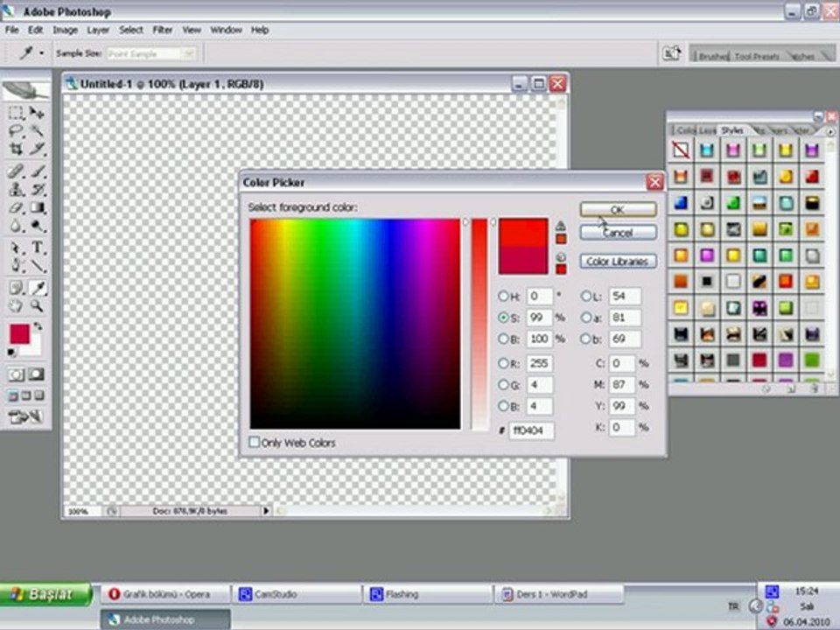Select the Type tool

point(37,248)
